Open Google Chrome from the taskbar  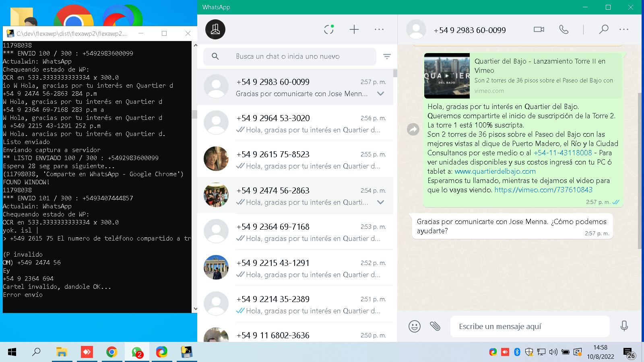click(x=111, y=352)
